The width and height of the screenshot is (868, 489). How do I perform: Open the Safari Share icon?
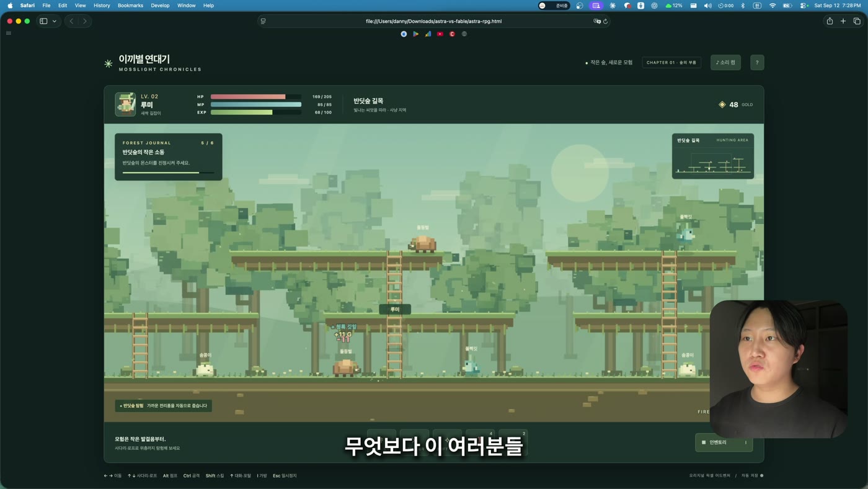[830, 21]
